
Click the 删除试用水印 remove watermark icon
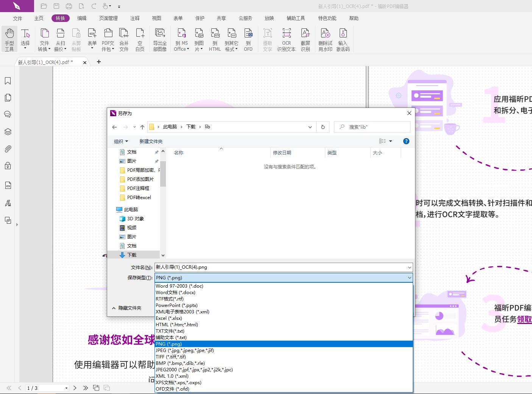point(325,38)
